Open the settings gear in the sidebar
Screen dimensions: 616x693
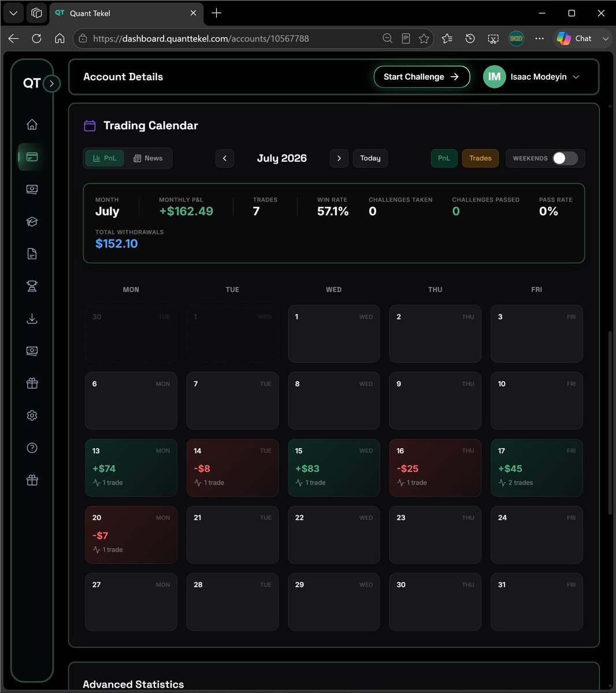(32, 416)
